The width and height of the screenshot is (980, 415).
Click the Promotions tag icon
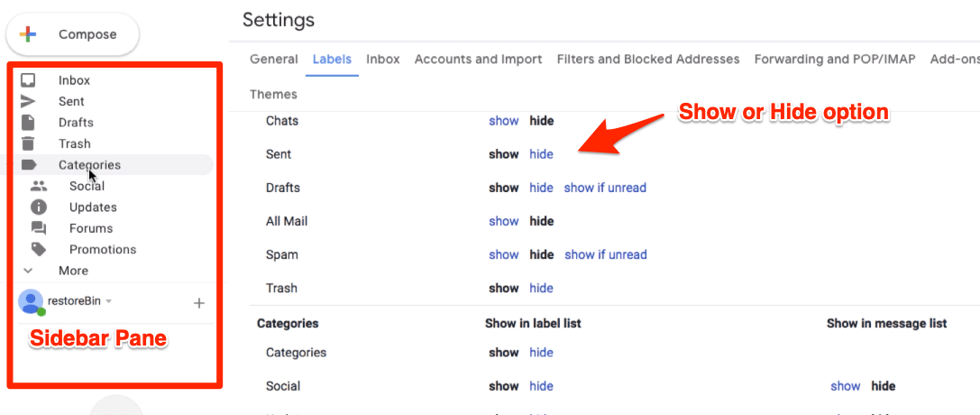(39, 249)
